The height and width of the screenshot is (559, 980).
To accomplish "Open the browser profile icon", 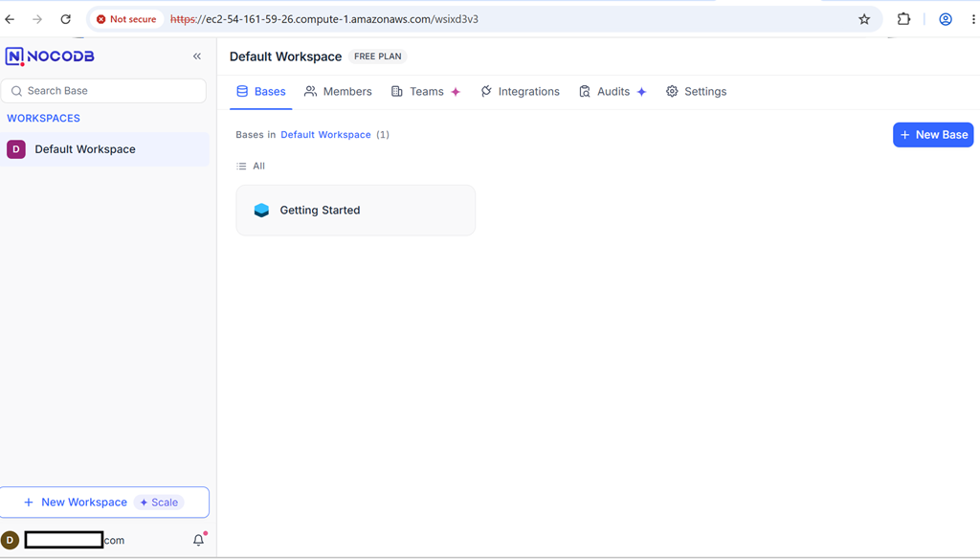I will [x=946, y=19].
